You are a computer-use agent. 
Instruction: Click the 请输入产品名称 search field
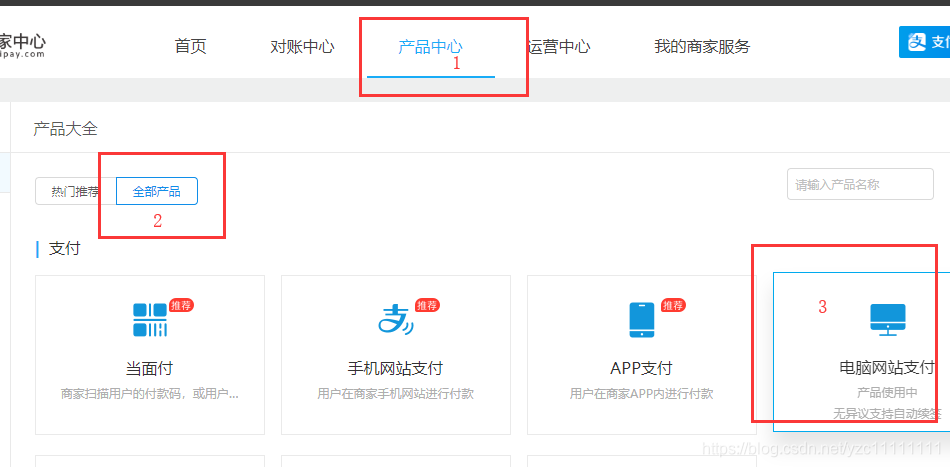coord(860,184)
